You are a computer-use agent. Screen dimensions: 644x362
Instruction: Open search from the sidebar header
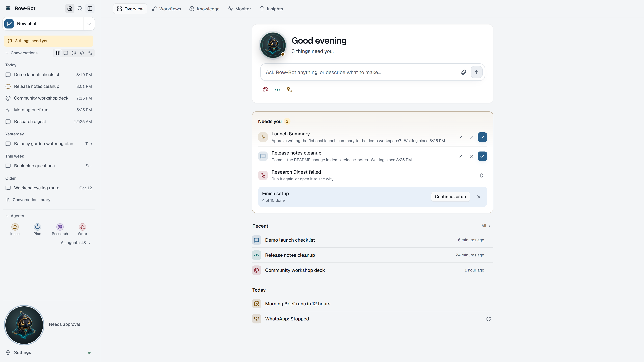pyautogui.click(x=80, y=9)
